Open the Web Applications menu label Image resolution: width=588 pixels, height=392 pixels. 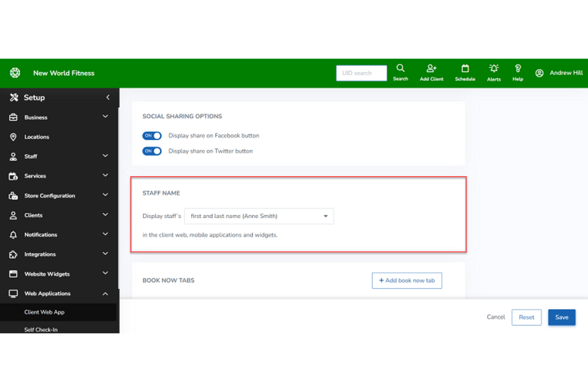coord(47,294)
